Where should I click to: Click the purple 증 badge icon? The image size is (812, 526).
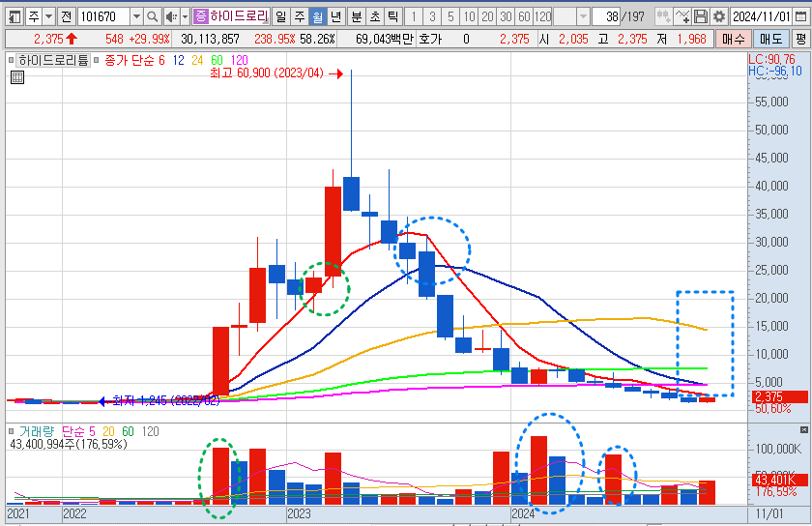click(x=200, y=16)
